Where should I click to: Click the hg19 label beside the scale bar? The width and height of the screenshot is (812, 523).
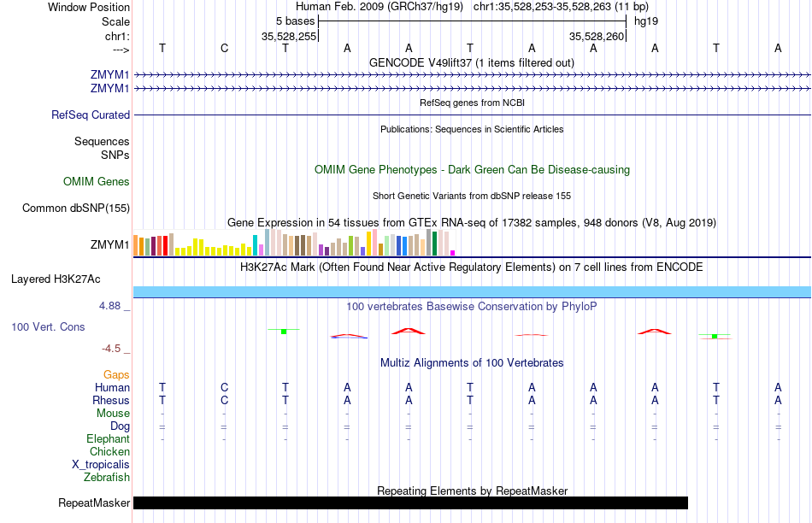(x=646, y=21)
